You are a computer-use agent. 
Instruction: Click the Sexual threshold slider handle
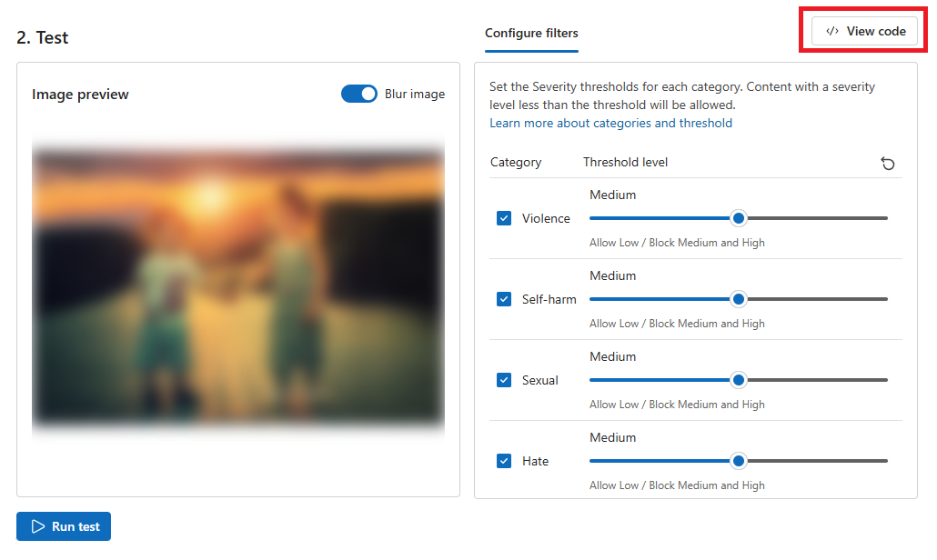point(739,380)
